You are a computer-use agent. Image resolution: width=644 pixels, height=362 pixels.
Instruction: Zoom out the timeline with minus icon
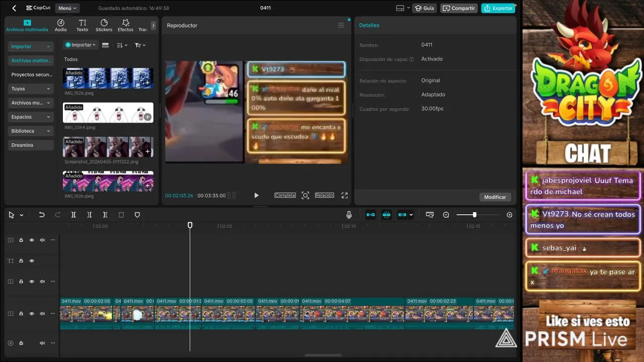coord(446,215)
